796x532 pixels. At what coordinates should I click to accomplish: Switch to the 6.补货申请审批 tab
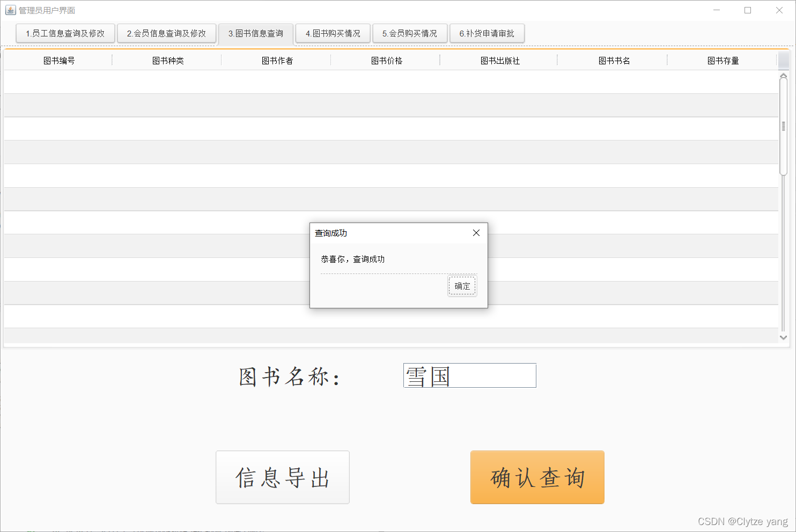pyautogui.click(x=487, y=33)
